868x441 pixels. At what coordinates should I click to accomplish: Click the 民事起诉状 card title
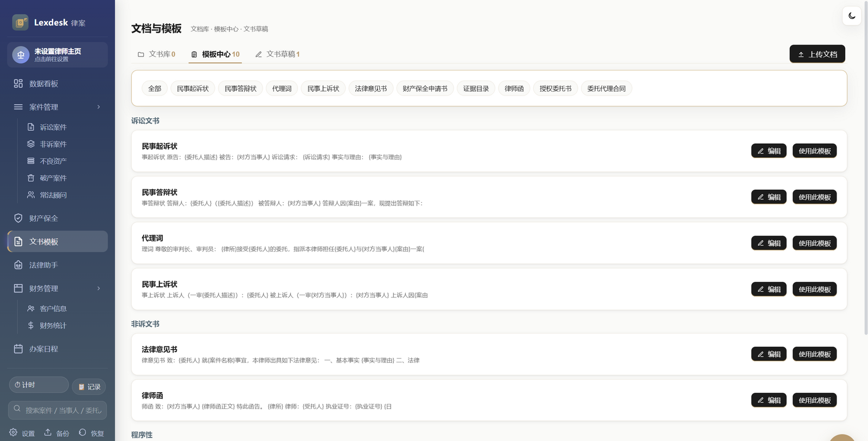[159, 146]
